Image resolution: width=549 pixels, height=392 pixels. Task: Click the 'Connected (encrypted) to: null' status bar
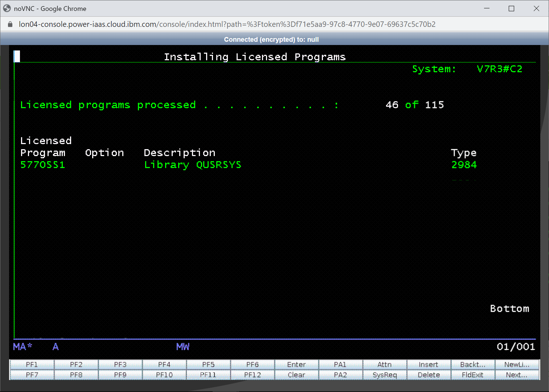[x=271, y=40]
